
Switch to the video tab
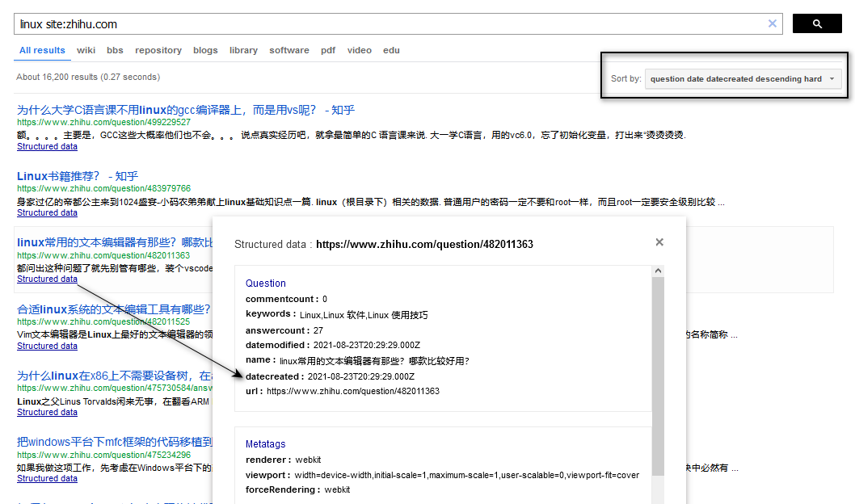[360, 50]
